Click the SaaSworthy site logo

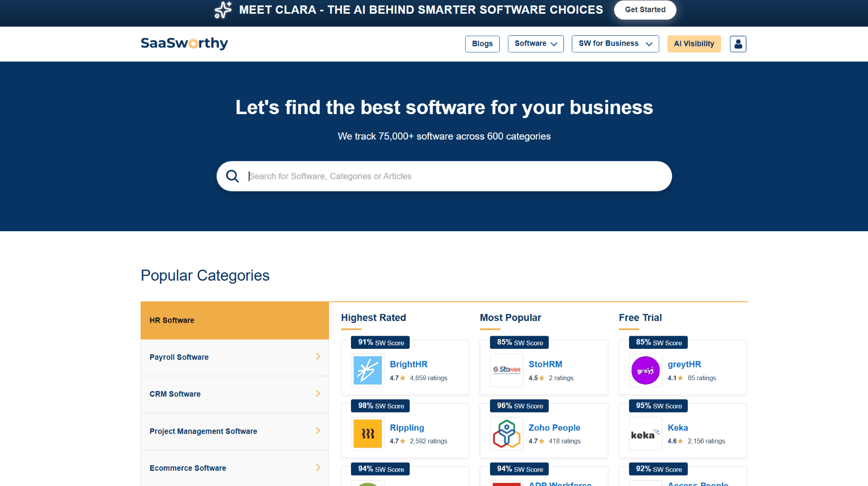pos(184,44)
